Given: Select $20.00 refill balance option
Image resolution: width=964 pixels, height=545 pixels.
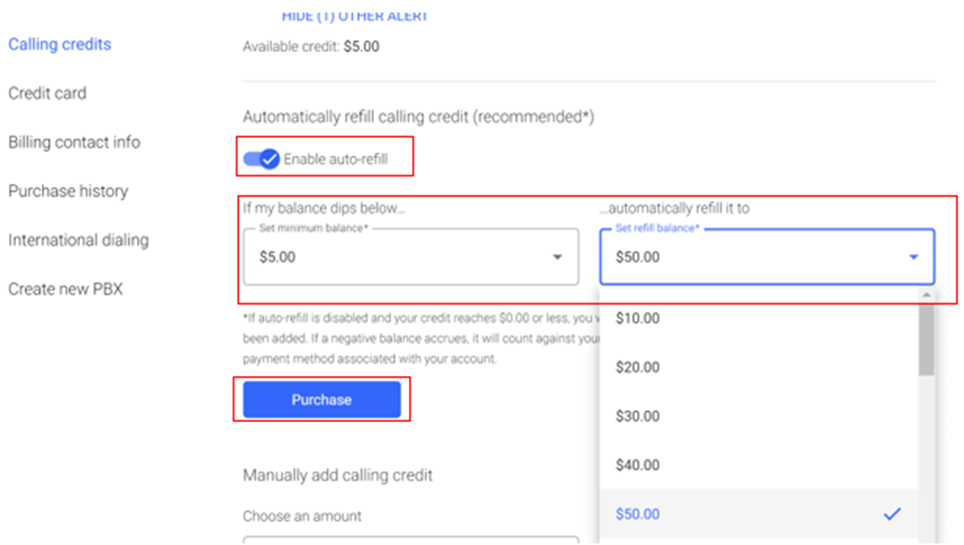Looking at the screenshot, I should pos(759,367).
